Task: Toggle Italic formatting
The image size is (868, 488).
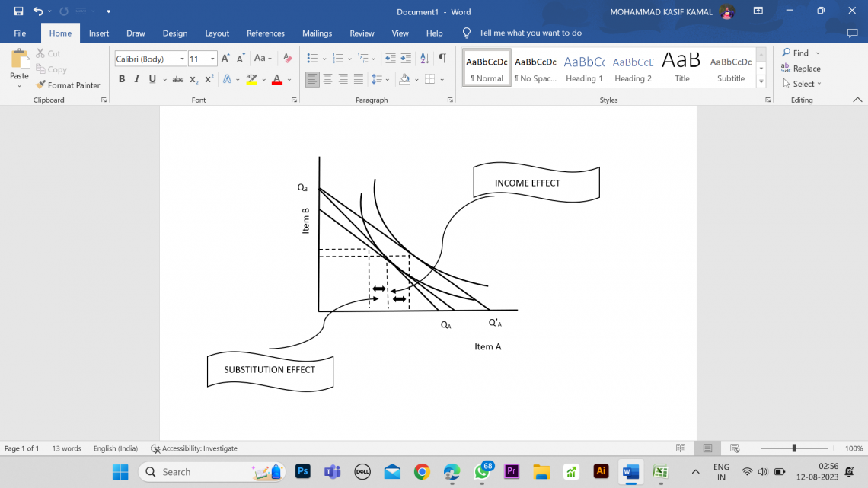Action: [x=137, y=79]
